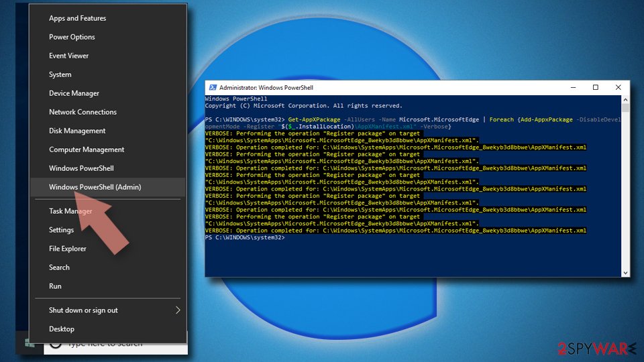Click the PowerShell scrollbar thumb

pyautogui.click(x=625, y=107)
